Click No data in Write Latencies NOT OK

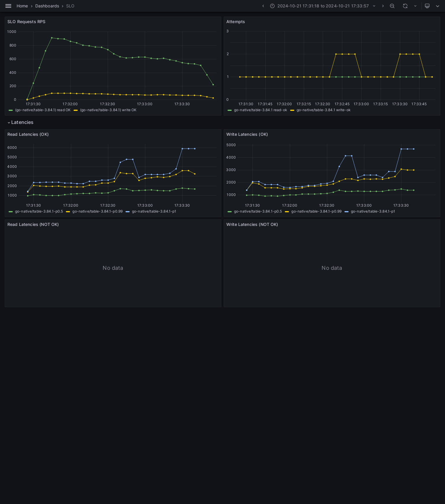point(332,268)
